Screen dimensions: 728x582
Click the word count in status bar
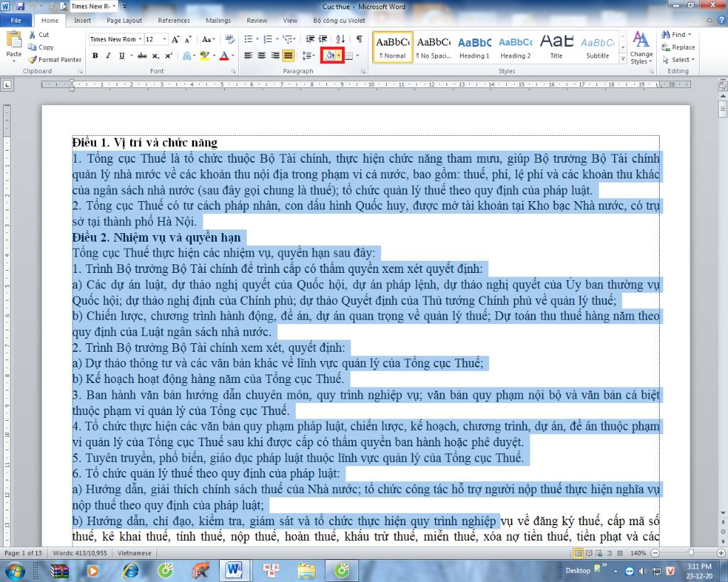80,553
